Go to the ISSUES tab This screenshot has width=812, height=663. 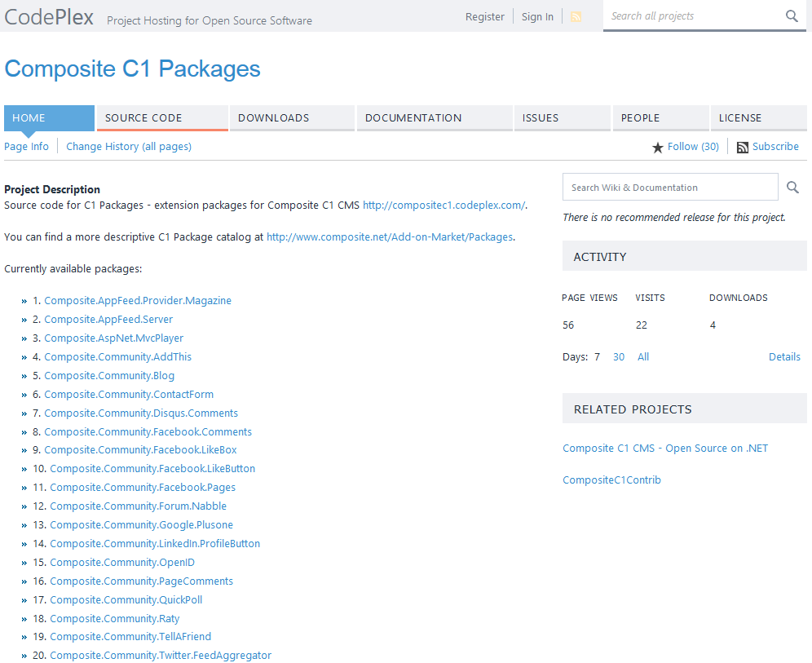tap(563, 118)
